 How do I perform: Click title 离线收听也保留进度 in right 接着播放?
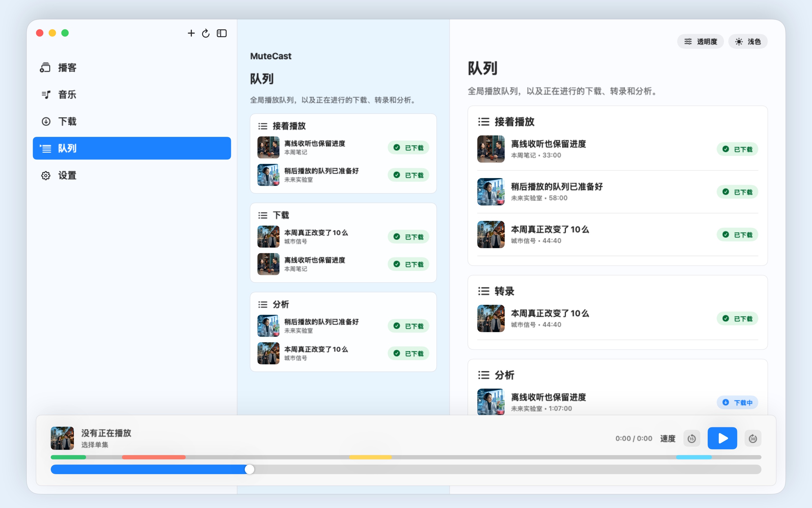tap(548, 144)
